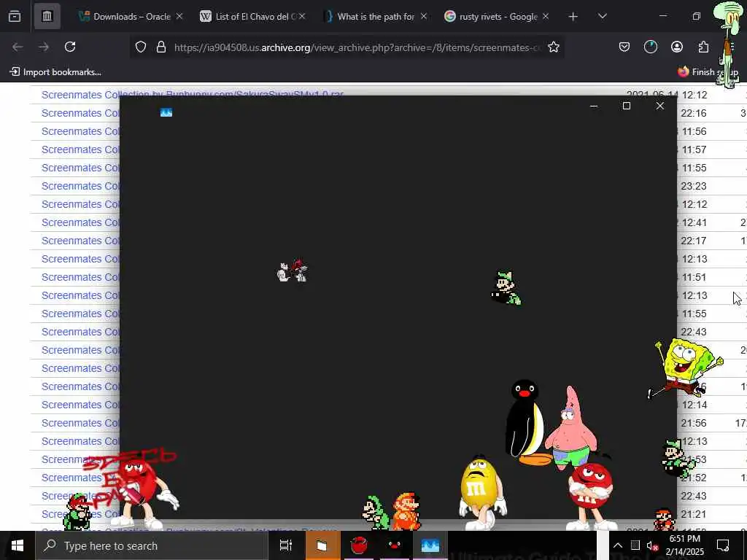The image size is (747, 560).
Task: Open the Extensions puzzle icon
Action: point(703,47)
